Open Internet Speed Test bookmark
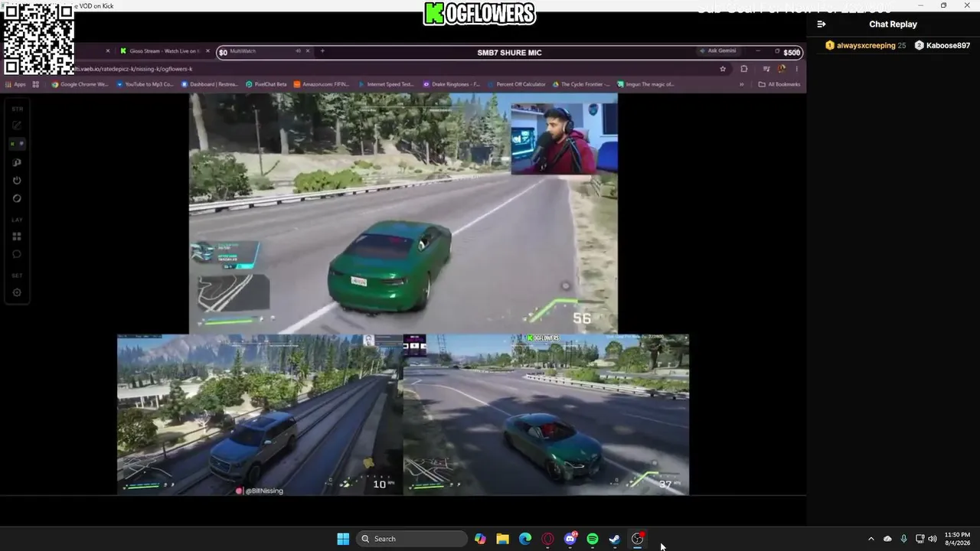 click(x=385, y=84)
